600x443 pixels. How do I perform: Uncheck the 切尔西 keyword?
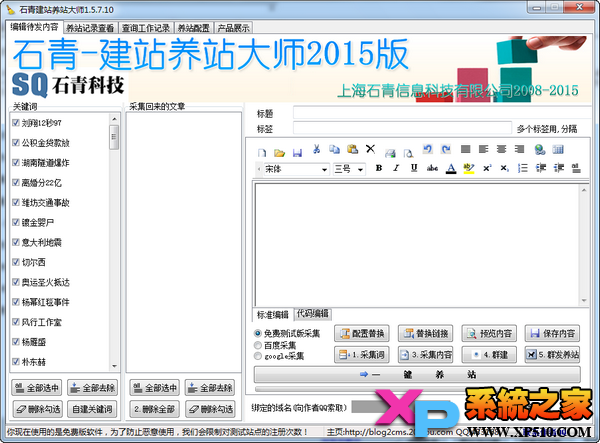[16, 262]
